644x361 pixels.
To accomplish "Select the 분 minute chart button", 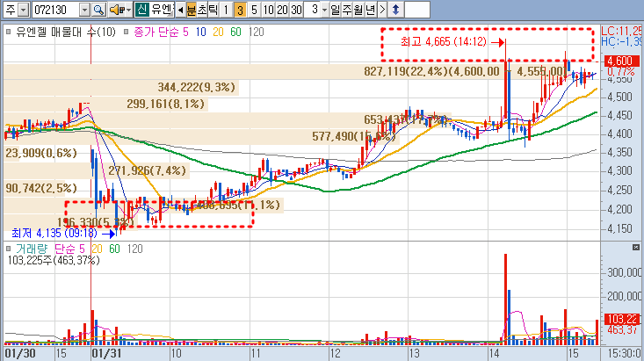I will pyautogui.click(x=191, y=10).
